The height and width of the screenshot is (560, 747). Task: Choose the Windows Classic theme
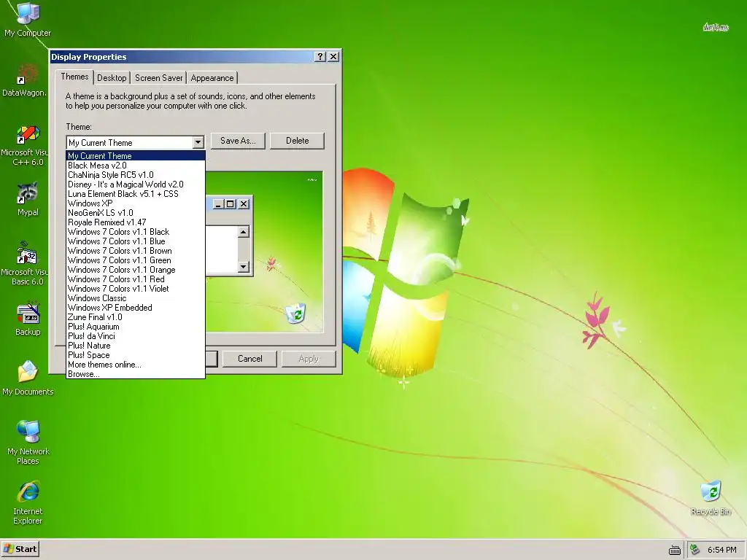[136, 298]
